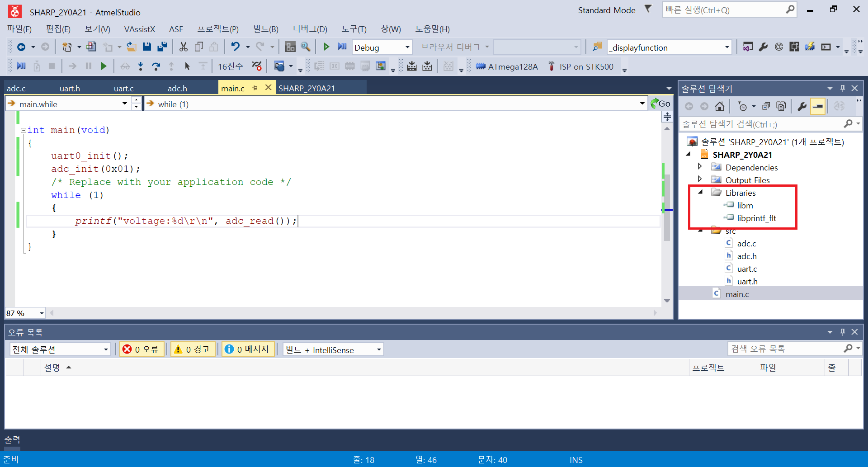Open the ISP on STK500 tool settings
The image size is (868, 467).
click(x=581, y=66)
